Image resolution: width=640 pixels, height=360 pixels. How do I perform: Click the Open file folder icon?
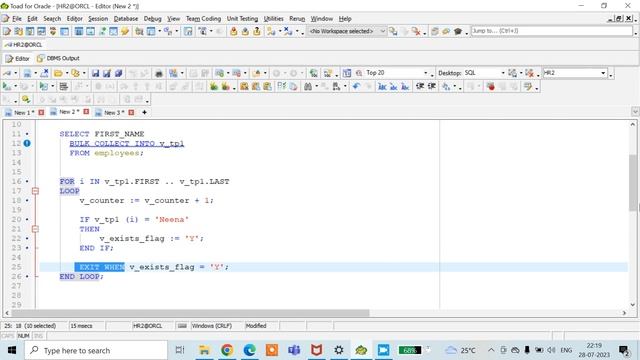(58, 73)
